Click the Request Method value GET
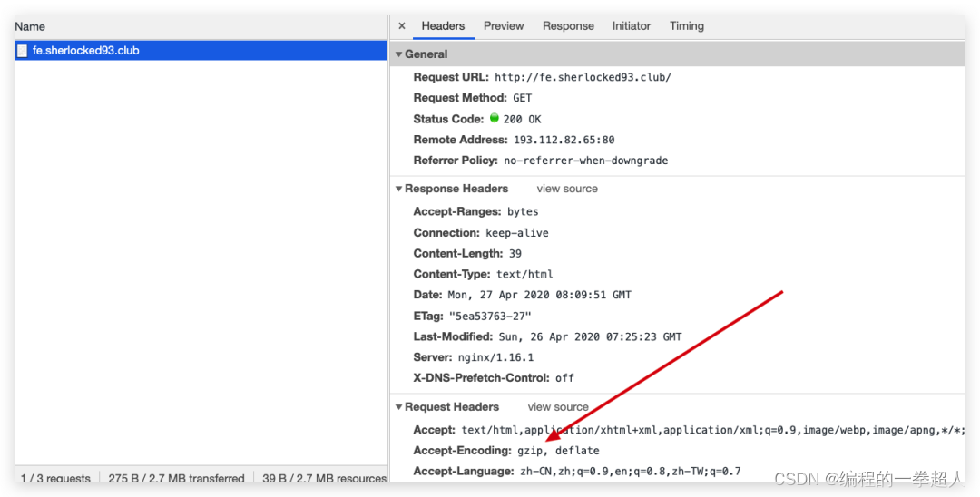This screenshot has height=497, width=980. (522, 98)
